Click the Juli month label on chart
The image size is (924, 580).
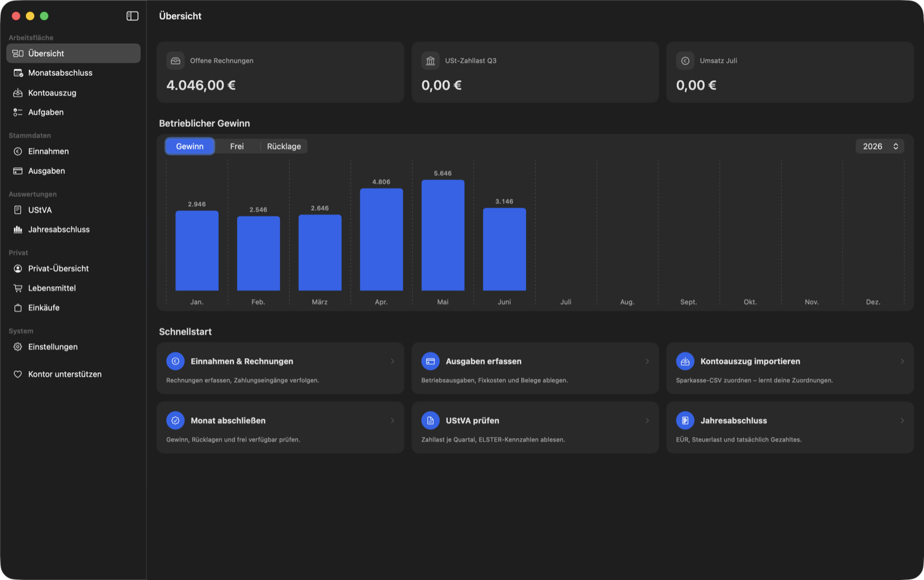pos(566,302)
